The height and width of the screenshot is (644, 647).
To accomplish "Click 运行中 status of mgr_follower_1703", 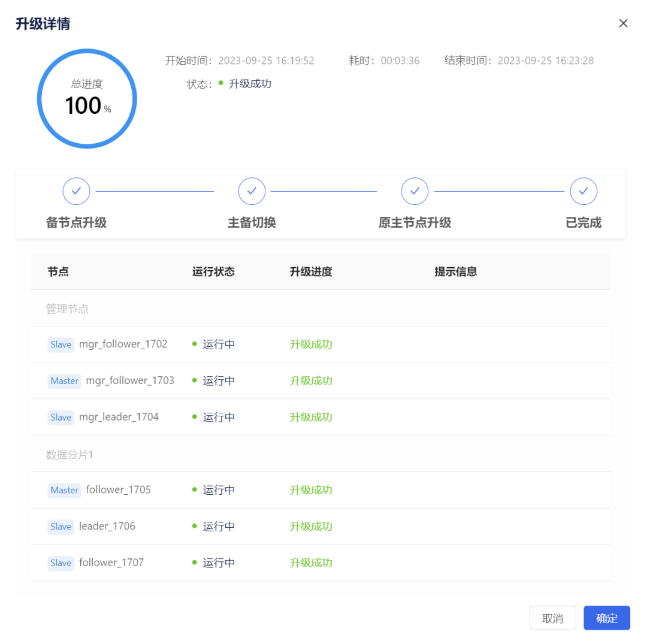I will click(x=219, y=381).
